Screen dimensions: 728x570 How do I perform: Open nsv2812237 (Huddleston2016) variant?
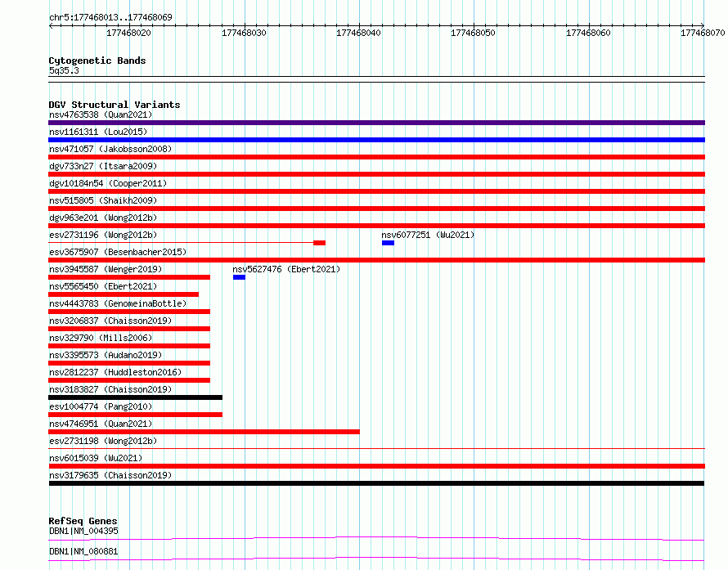[x=115, y=372]
